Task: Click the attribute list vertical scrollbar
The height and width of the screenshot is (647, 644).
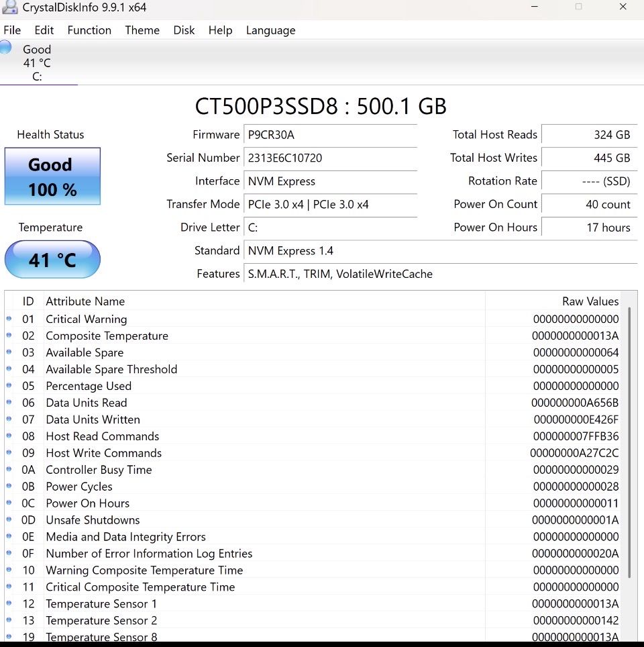Action: pyautogui.click(x=629, y=443)
